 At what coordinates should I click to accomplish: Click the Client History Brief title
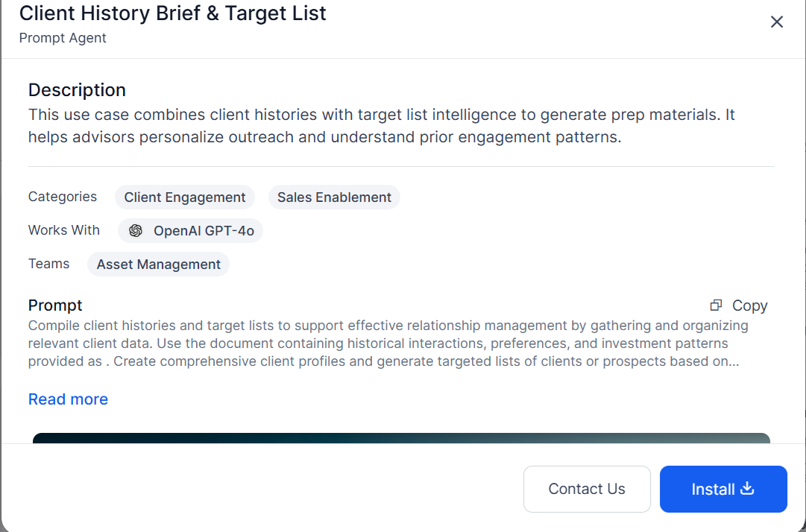(x=172, y=13)
